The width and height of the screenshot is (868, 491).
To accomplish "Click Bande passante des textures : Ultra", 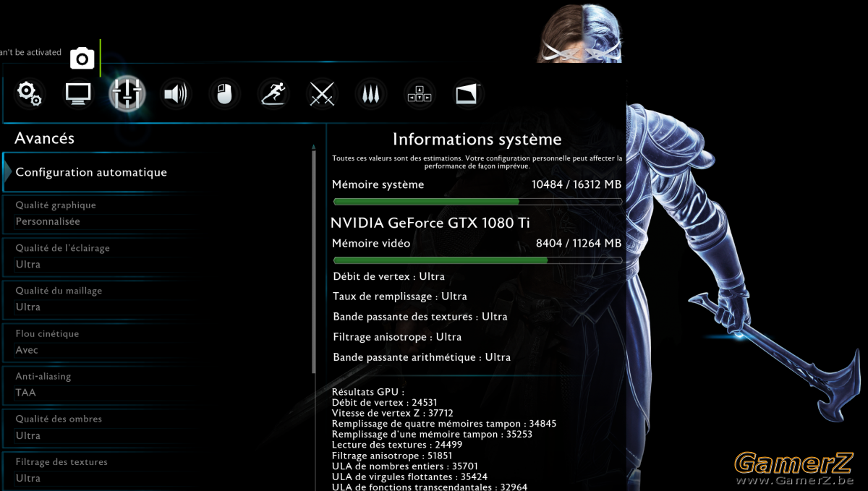I will [x=420, y=317].
